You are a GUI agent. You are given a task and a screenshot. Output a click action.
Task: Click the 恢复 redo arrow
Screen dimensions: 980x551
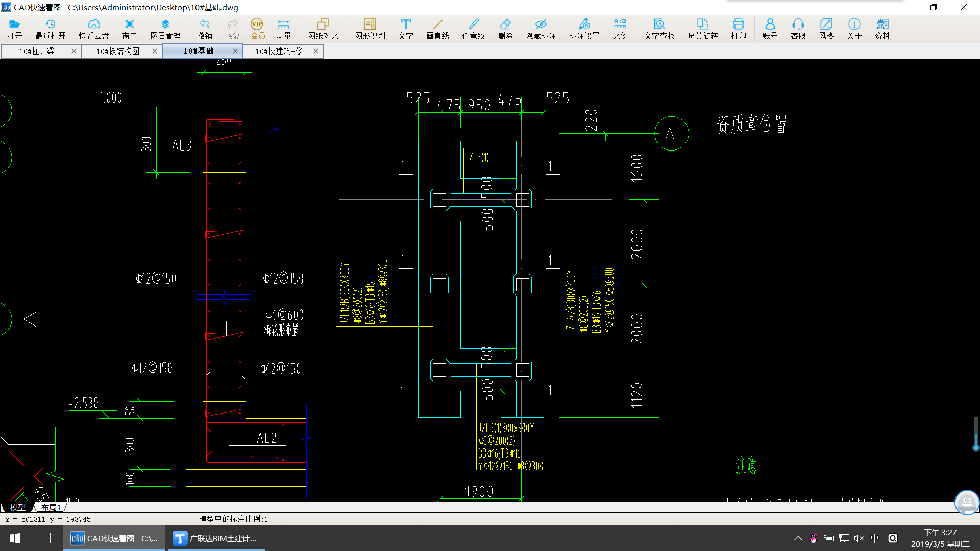pyautogui.click(x=233, y=29)
